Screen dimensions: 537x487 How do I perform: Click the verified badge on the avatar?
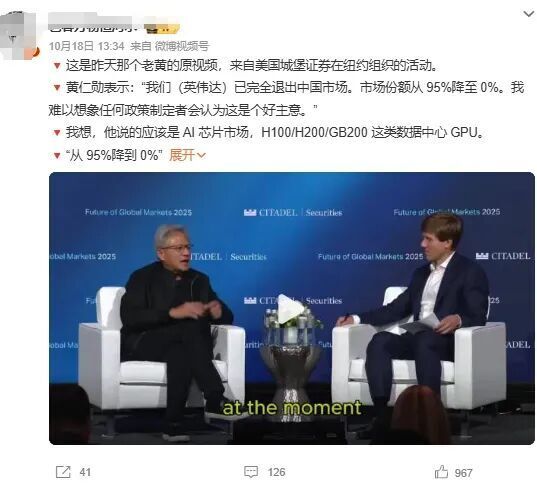click(35, 52)
